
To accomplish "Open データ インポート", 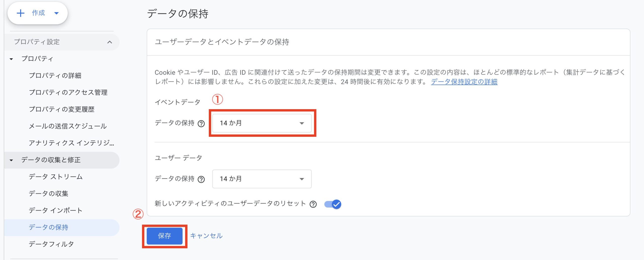I will (56, 210).
